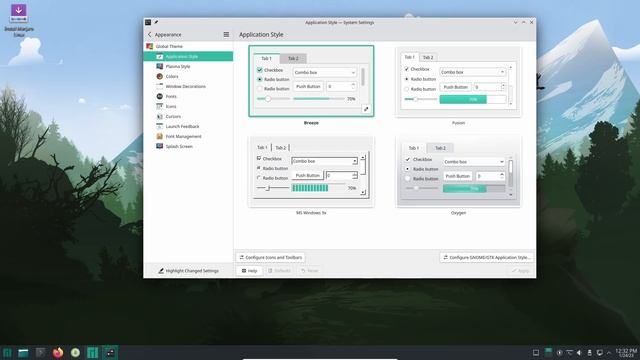Switch to Tab 2 in the Oxygen preview

[440, 148]
